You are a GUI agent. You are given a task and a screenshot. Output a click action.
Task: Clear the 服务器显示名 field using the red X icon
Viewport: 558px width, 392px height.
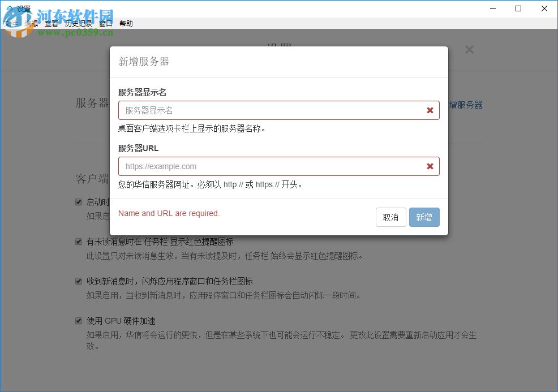click(430, 110)
